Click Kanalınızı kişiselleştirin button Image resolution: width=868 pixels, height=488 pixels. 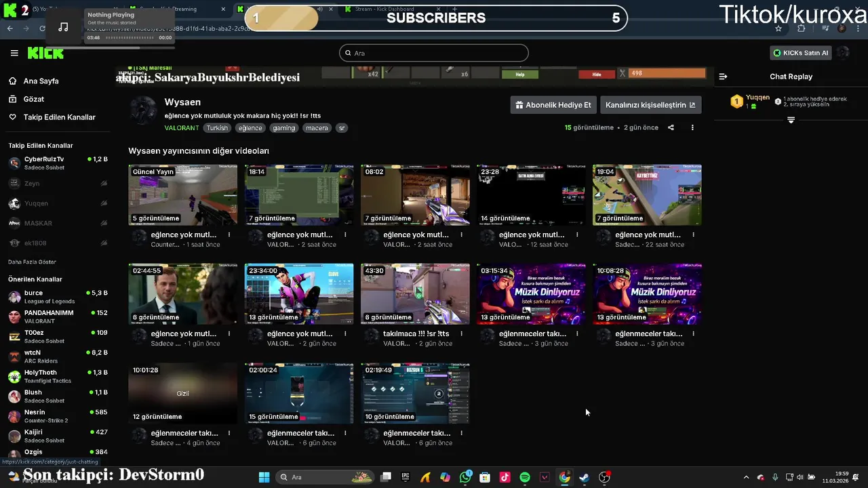pyautogui.click(x=650, y=105)
